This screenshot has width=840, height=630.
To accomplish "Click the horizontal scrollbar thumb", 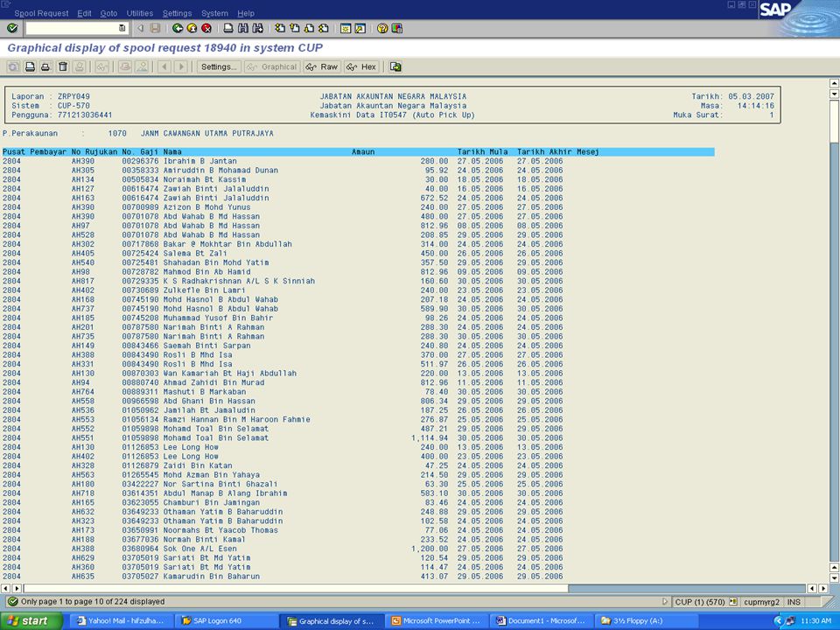I will point(296,588).
